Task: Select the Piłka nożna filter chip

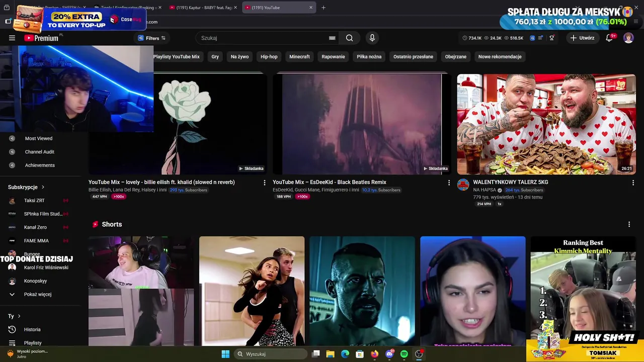Action: coord(369,57)
